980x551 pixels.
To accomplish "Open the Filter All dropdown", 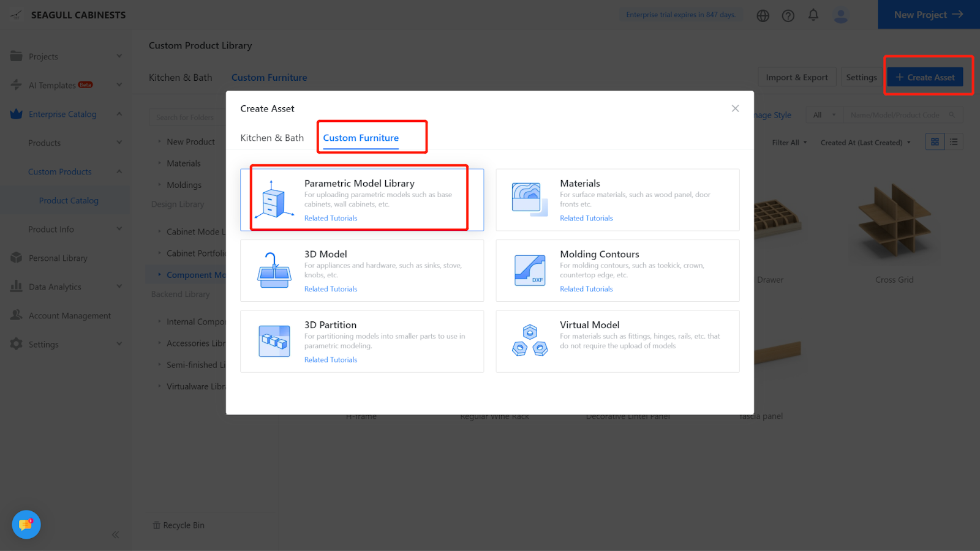I will tap(790, 143).
